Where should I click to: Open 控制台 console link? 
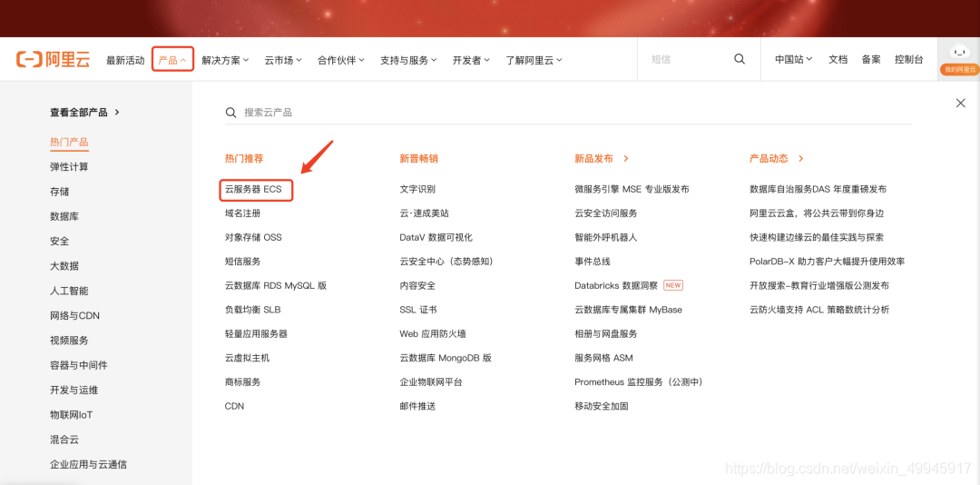click(908, 59)
